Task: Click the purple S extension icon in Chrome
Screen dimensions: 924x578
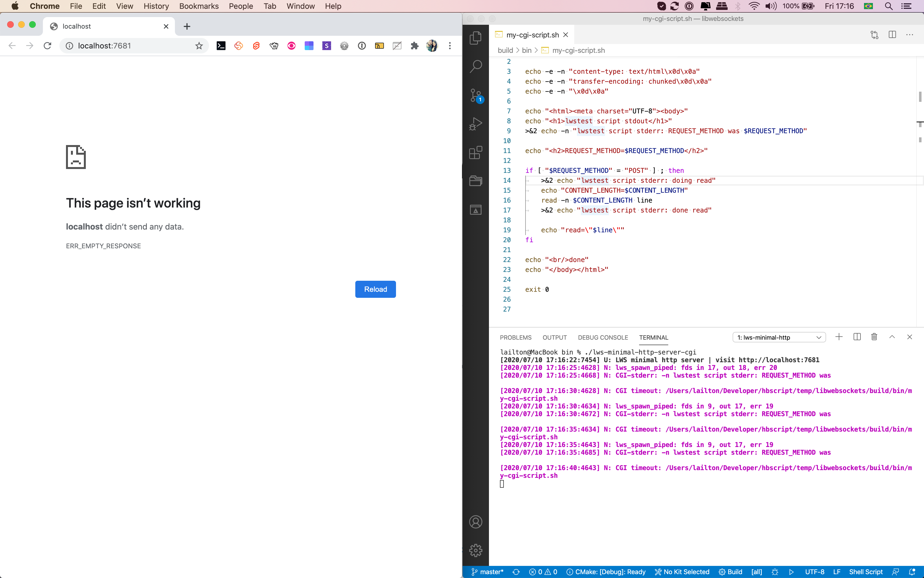Action: [326, 46]
